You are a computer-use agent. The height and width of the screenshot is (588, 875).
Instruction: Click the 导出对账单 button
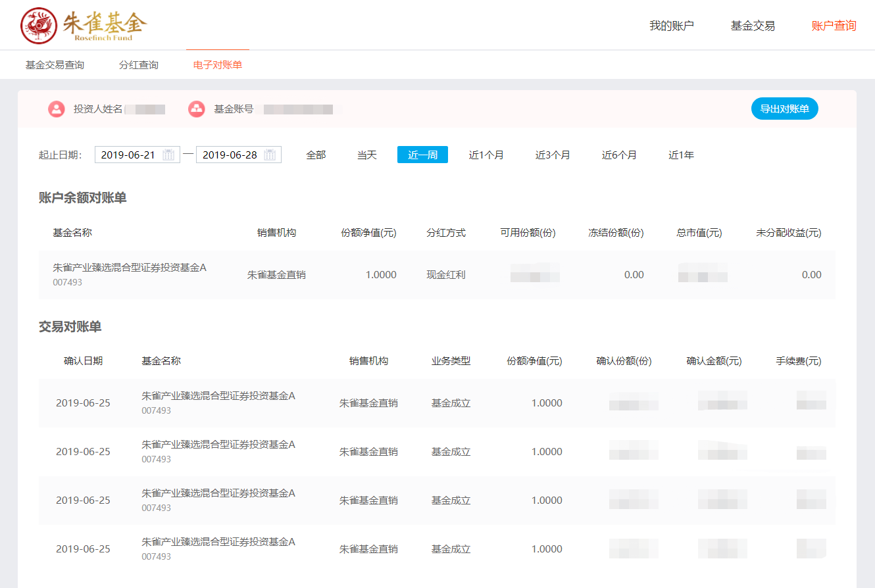pyautogui.click(x=785, y=109)
